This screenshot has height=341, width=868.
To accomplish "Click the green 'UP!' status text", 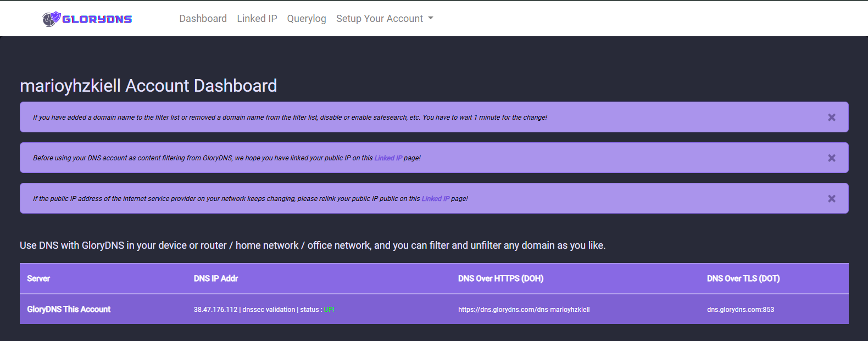I will (x=329, y=310).
